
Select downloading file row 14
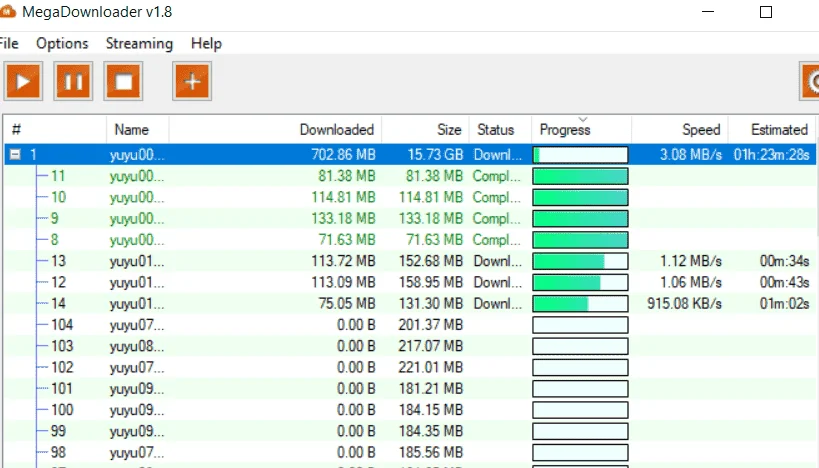point(410,303)
